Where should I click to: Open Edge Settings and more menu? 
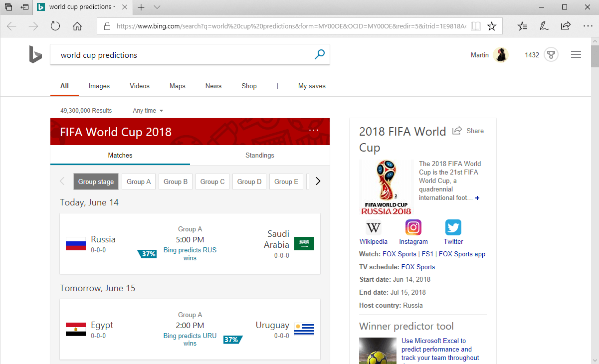(x=588, y=26)
